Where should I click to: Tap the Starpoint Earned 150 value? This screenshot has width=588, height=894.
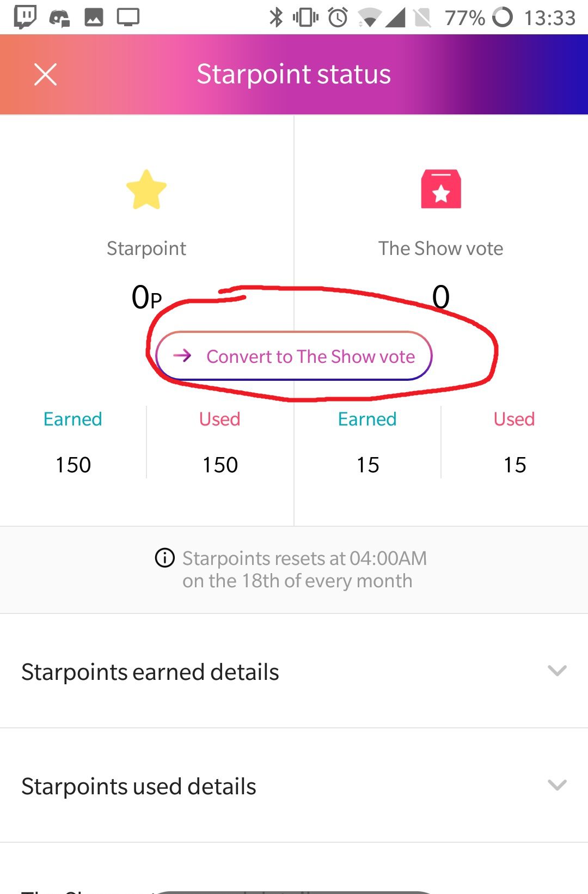[73, 465]
